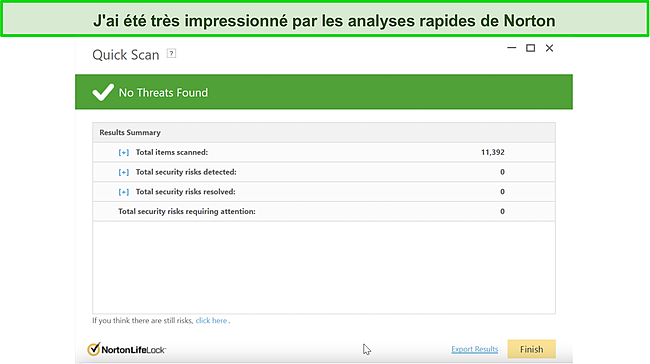Minimize the Quick Scan window
Image resolution: width=650 pixels, height=364 pixels.
(512, 48)
